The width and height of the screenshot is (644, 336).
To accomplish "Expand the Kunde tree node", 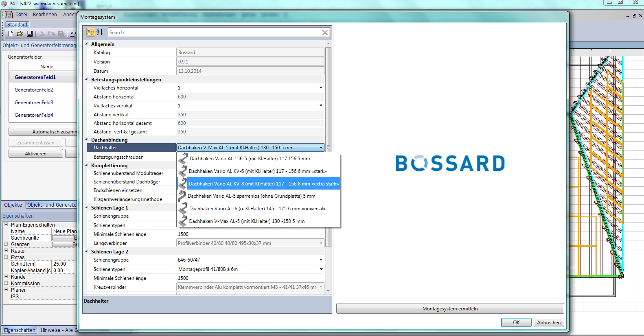I will coord(6,277).
